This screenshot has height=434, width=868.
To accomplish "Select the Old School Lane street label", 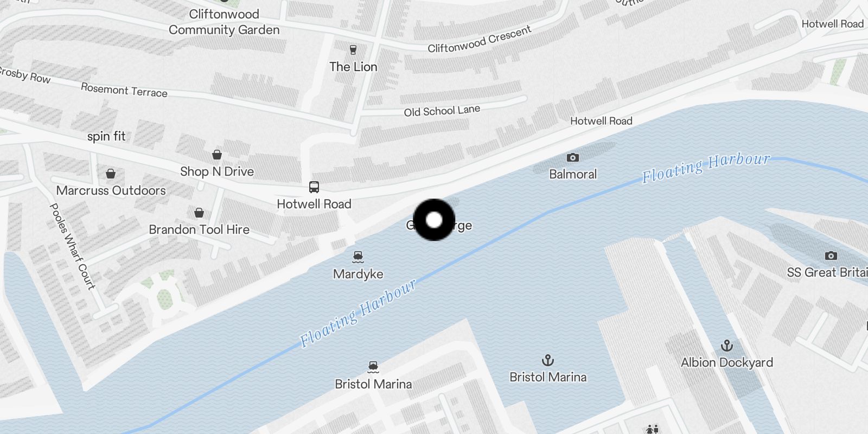I will [442, 111].
